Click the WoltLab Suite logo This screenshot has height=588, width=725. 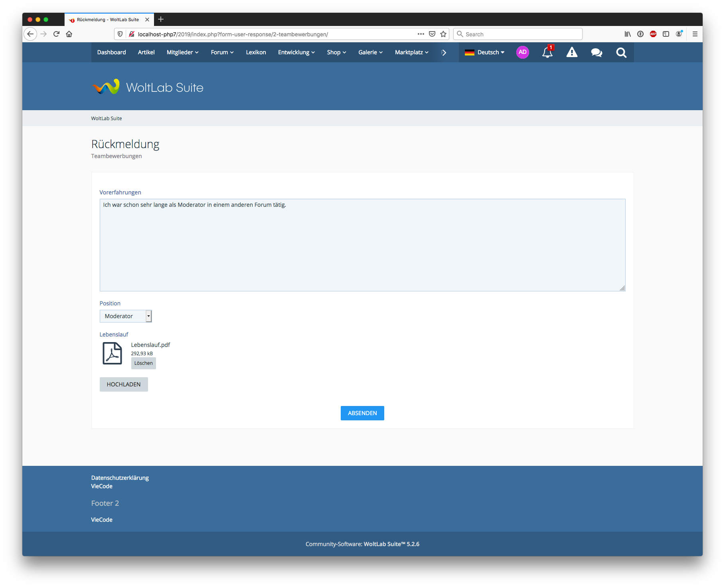(148, 87)
